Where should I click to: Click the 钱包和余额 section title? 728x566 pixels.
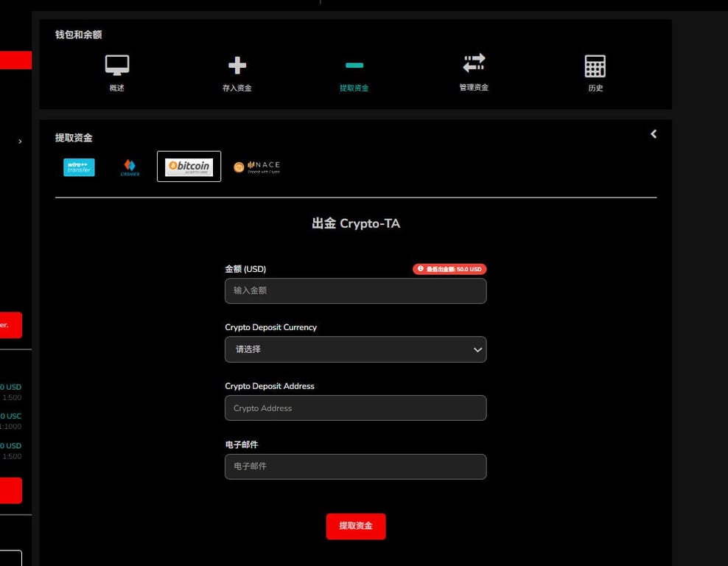tap(78, 35)
